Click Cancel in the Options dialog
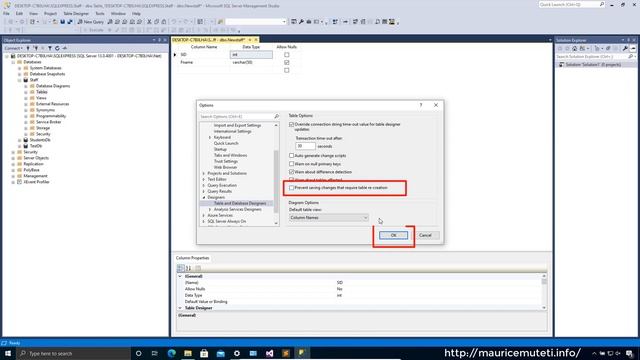 coord(425,235)
